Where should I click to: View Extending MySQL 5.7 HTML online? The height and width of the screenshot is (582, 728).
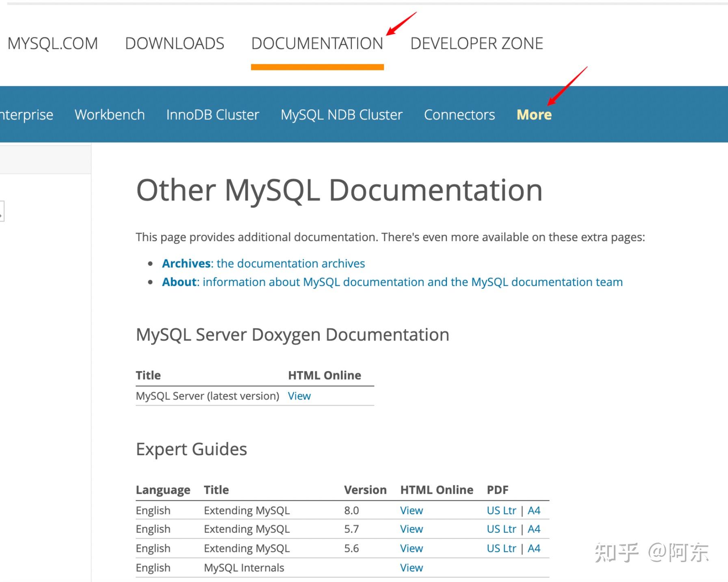(x=411, y=529)
